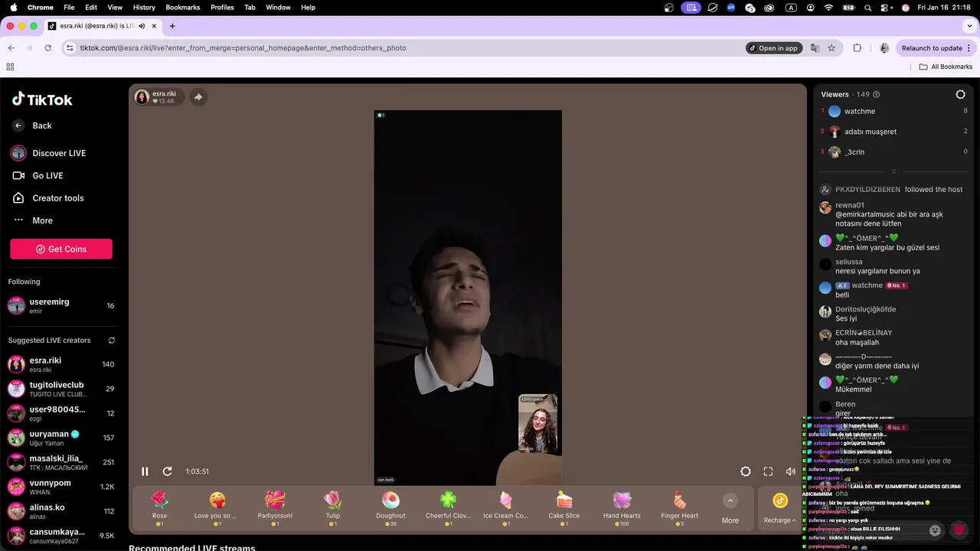This screenshot has height=551, width=980.
Task: Open suggested creator user980045
Action: (61, 413)
